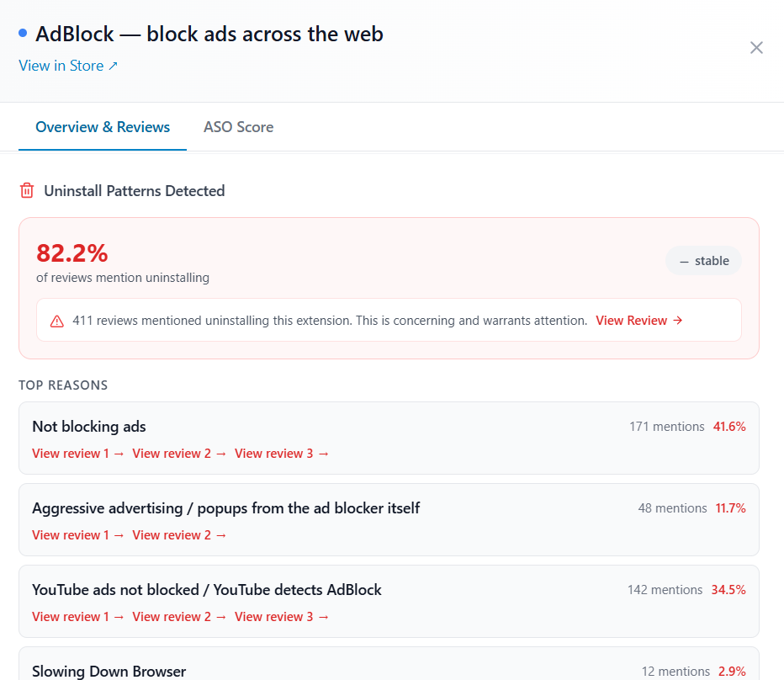Click 'Aggressive advertising / popups' reason title
The image size is (784, 680).
pos(226,507)
